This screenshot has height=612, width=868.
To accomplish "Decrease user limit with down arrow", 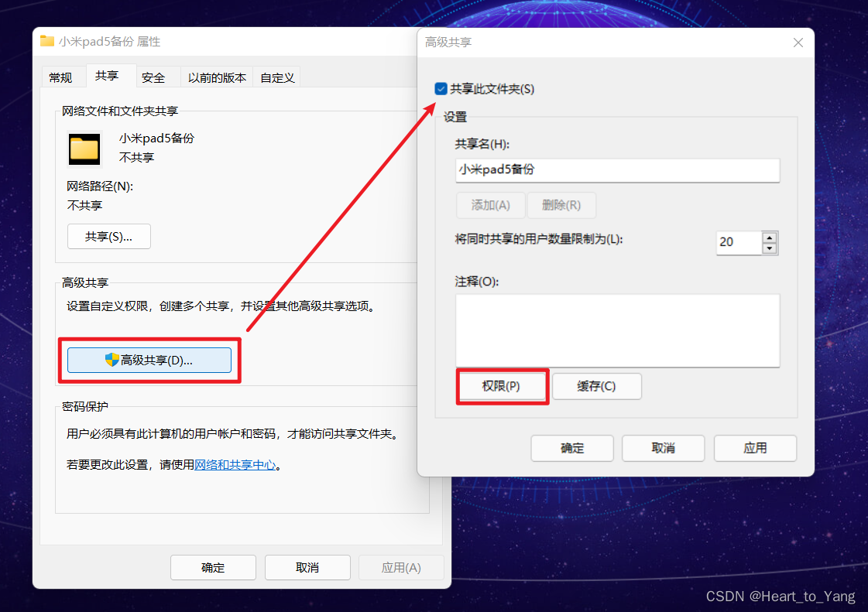I will [770, 248].
